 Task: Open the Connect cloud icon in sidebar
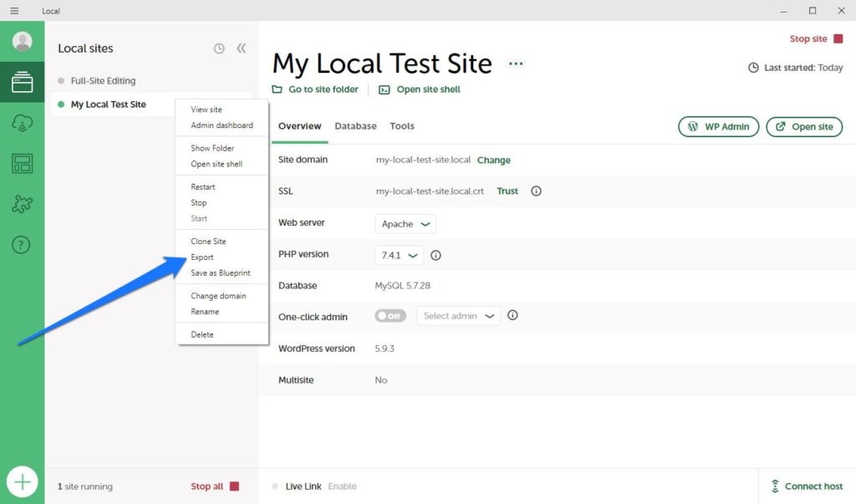click(x=23, y=123)
